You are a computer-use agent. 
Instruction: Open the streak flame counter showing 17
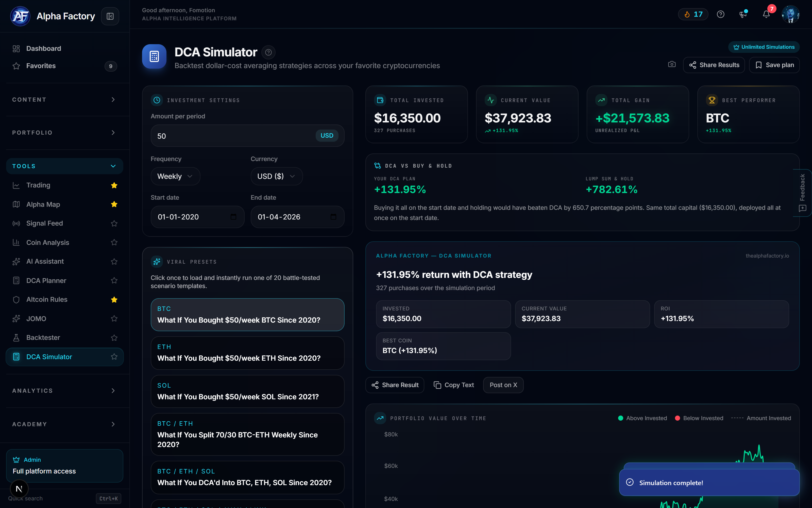point(693,14)
